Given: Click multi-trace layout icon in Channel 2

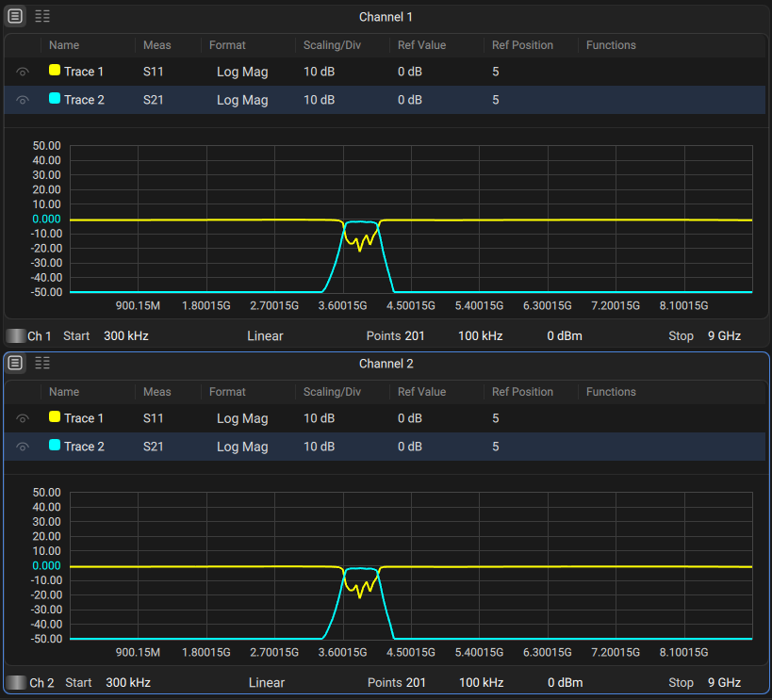Looking at the screenshot, I should [41, 363].
